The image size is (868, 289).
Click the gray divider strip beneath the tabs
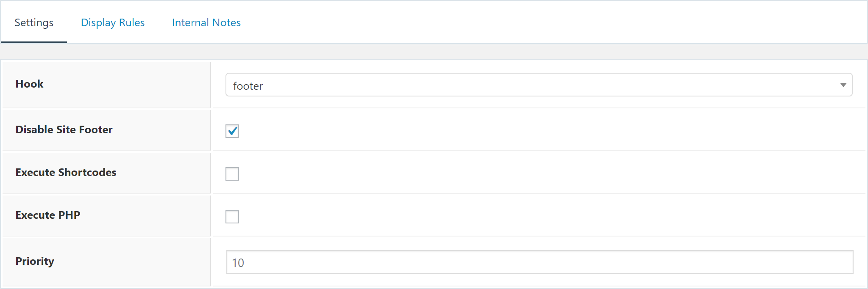pyautogui.click(x=434, y=52)
